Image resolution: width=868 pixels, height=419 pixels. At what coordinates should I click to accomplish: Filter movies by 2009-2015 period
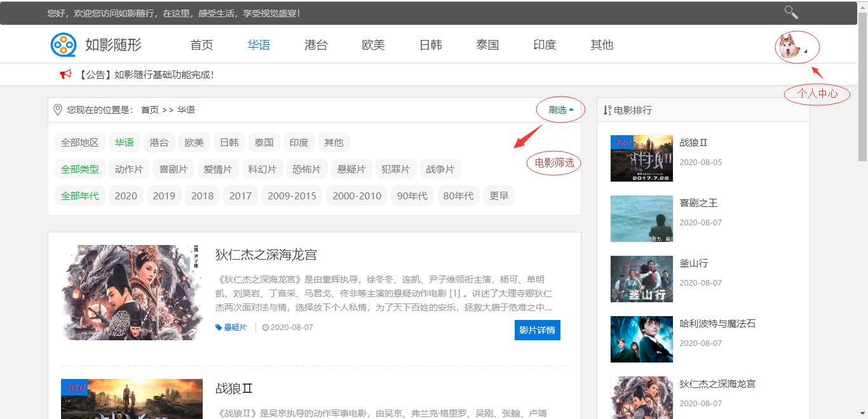(292, 196)
